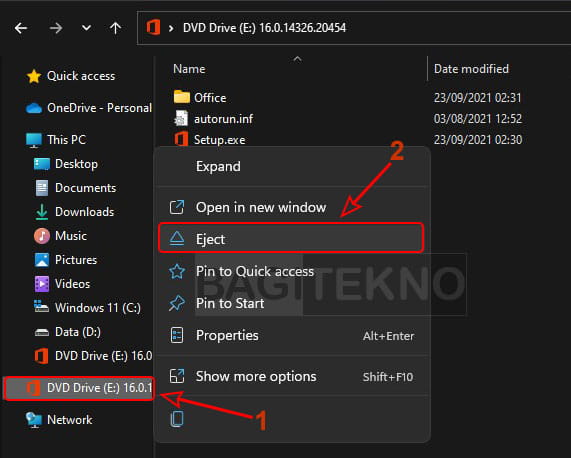Viewport: 571px width, 458px height.
Task: Open Data (D:) drive in sidebar
Action: [78, 332]
